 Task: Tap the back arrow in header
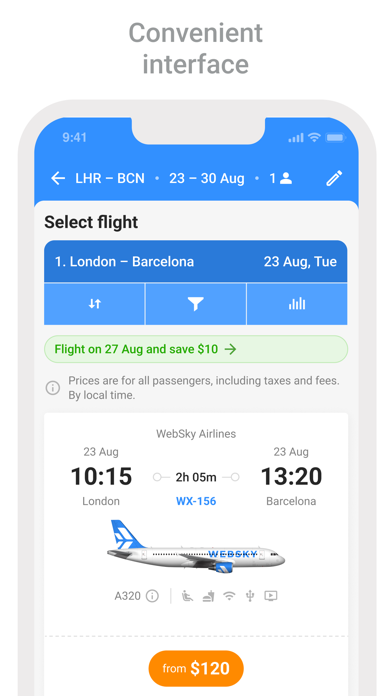(x=58, y=178)
